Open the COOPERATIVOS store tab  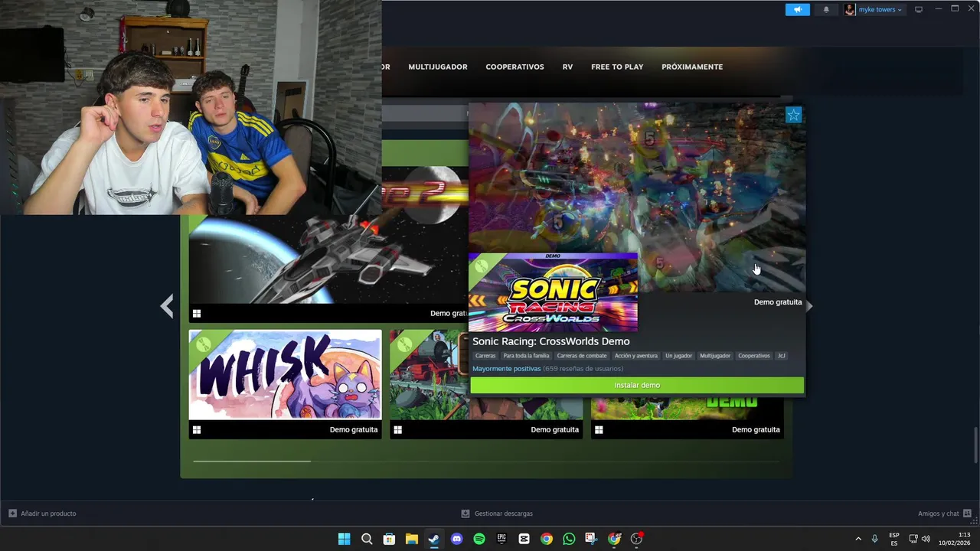coord(514,67)
